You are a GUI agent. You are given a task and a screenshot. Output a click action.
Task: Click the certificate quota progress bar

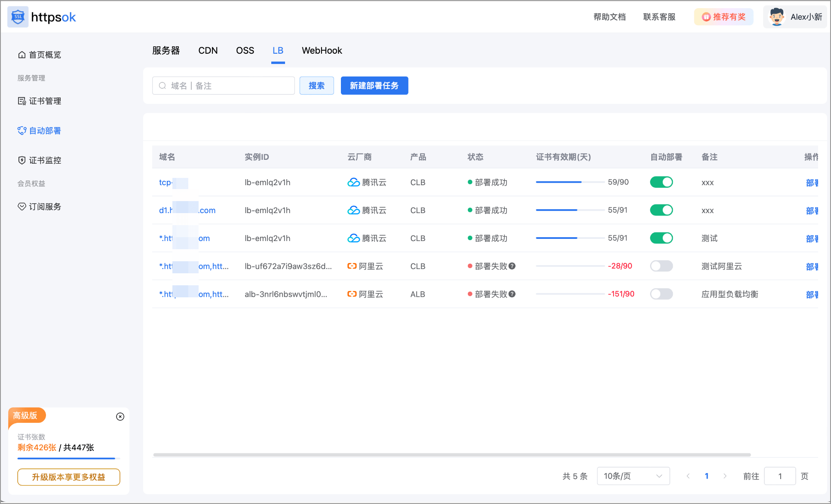click(69, 458)
